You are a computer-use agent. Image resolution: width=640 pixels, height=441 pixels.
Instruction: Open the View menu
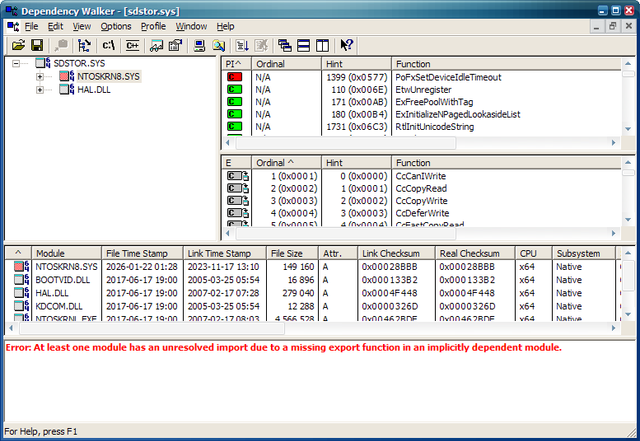(82, 27)
